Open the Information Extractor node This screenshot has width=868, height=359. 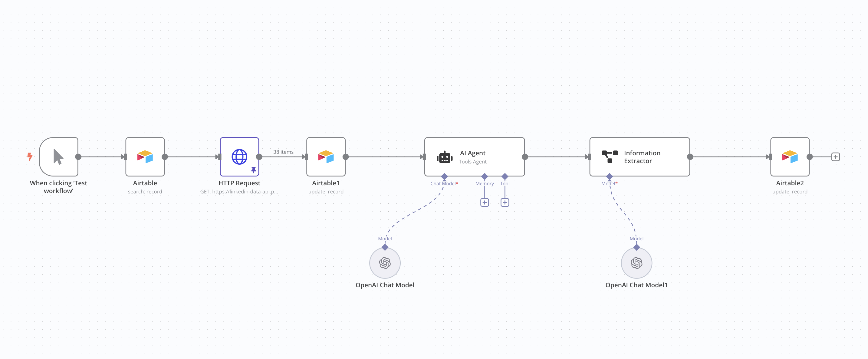click(639, 157)
